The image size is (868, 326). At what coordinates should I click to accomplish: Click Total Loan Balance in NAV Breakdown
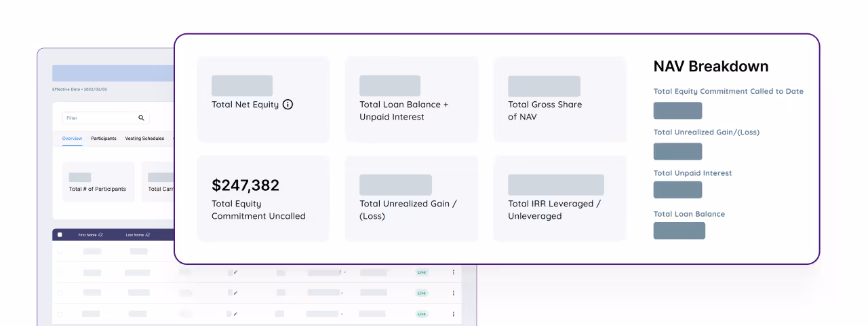(x=689, y=214)
